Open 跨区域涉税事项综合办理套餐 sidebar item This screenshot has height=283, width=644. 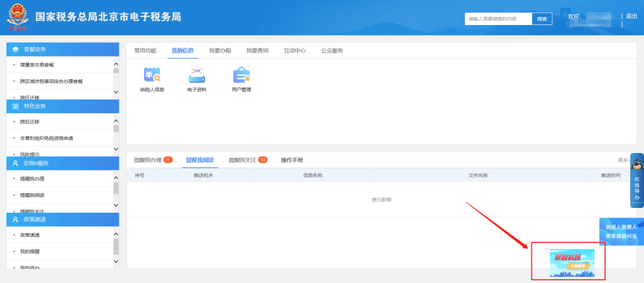tap(51, 81)
